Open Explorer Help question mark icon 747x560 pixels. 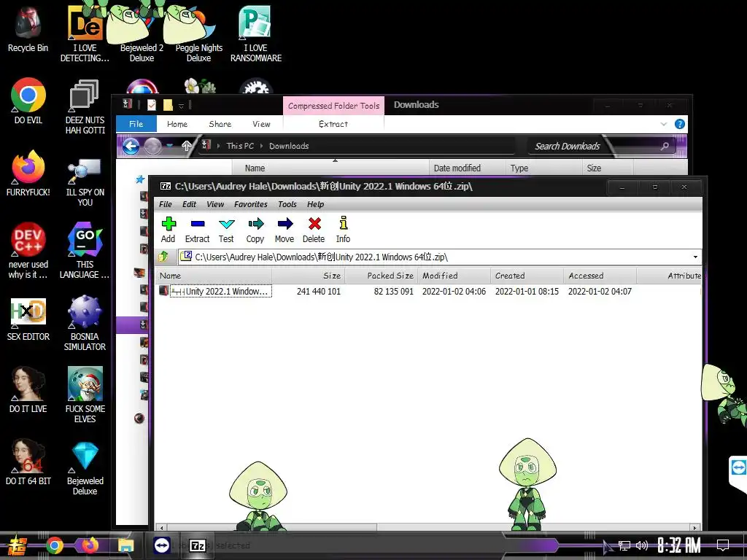tap(680, 124)
